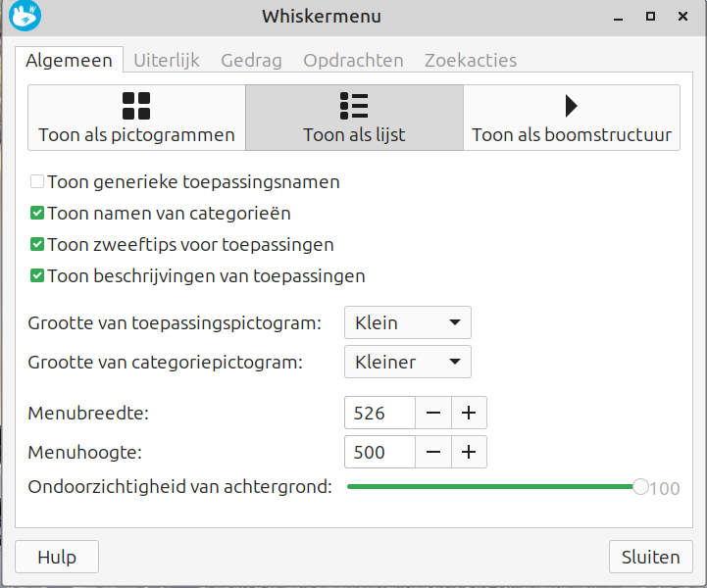
Task: Maximize the Whiskermenu window
Action: tap(650, 17)
